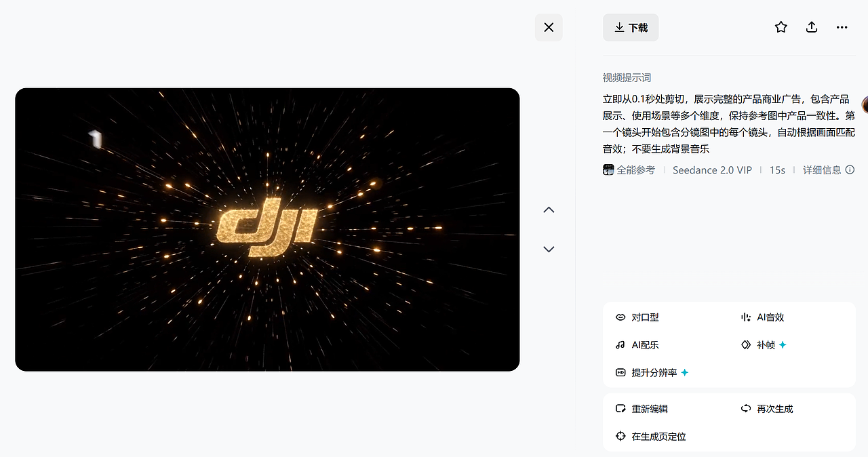
Task: Close the video preview with X button
Action: [x=549, y=27]
